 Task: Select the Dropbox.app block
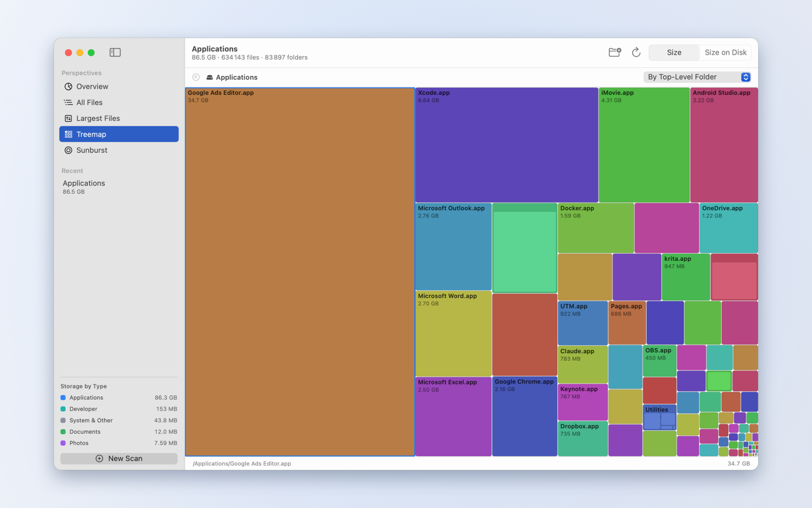pos(583,439)
